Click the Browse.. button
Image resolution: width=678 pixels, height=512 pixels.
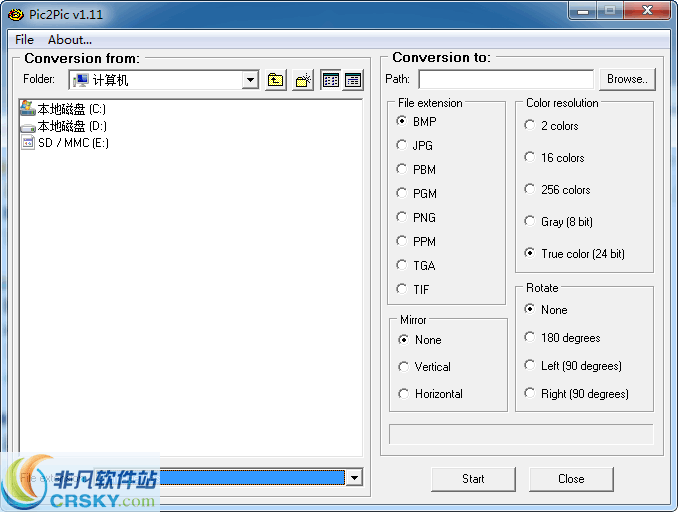tap(626, 79)
